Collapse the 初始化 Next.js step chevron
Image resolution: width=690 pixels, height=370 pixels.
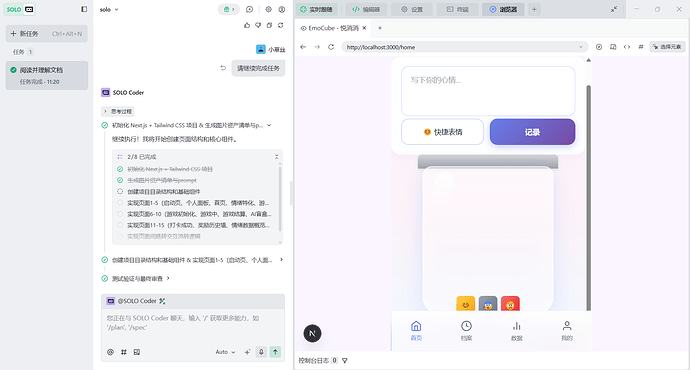(269, 125)
